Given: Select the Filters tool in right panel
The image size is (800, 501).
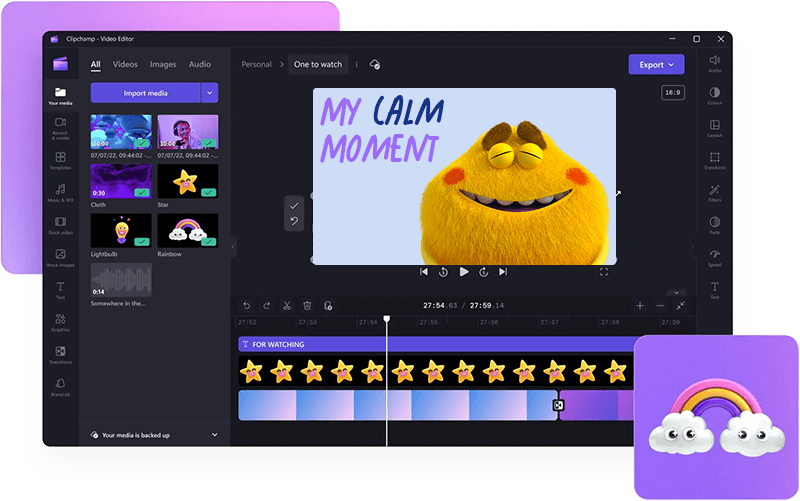Looking at the screenshot, I should [714, 191].
